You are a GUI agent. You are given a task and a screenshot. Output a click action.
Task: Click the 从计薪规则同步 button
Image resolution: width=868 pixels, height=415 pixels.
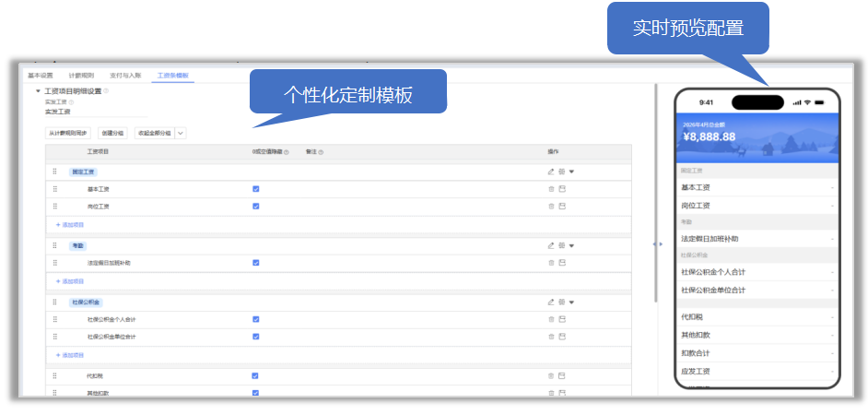(68, 133)
